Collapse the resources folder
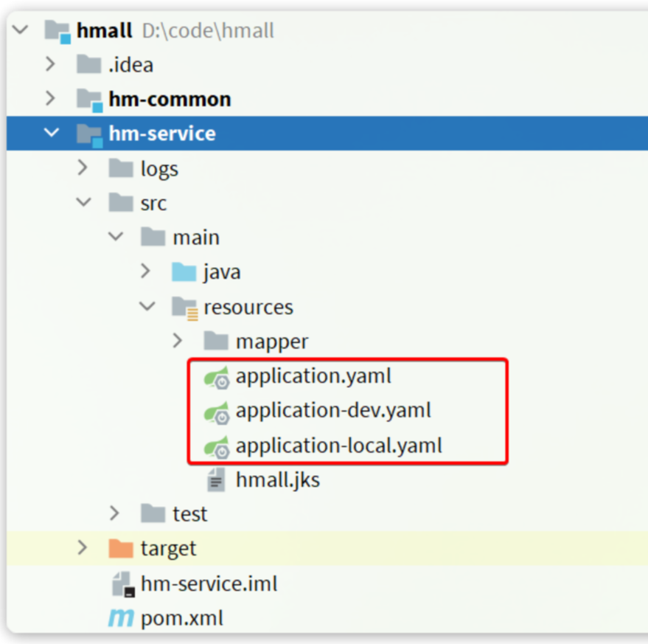The width and height of the screenshot is (648, 644). (147, 307)
